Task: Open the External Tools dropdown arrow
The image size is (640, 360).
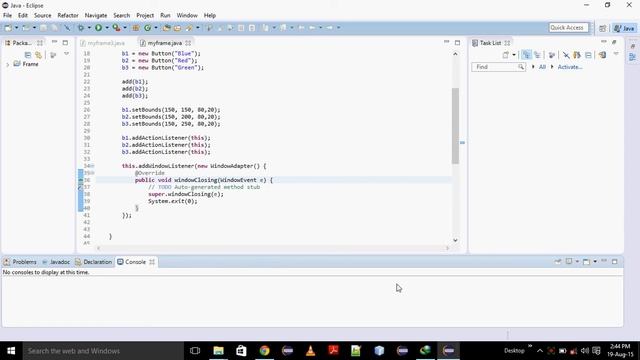Action: tap(125, 28)
